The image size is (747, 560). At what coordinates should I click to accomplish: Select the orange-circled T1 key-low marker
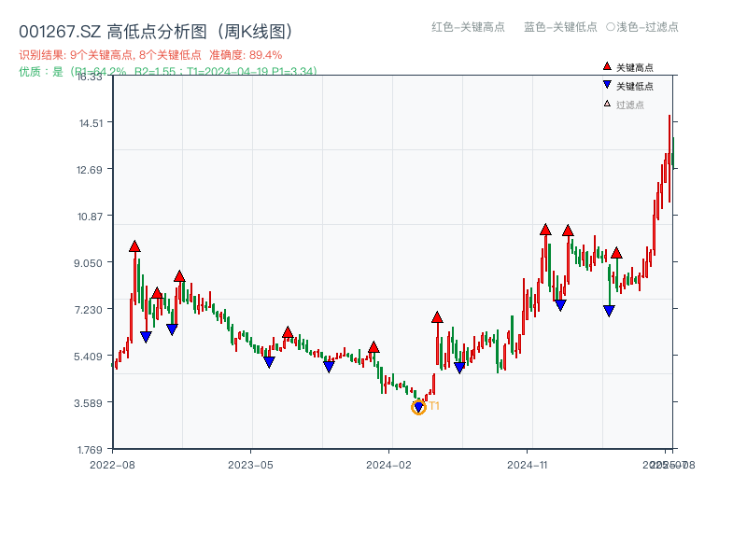pos(418,407)
